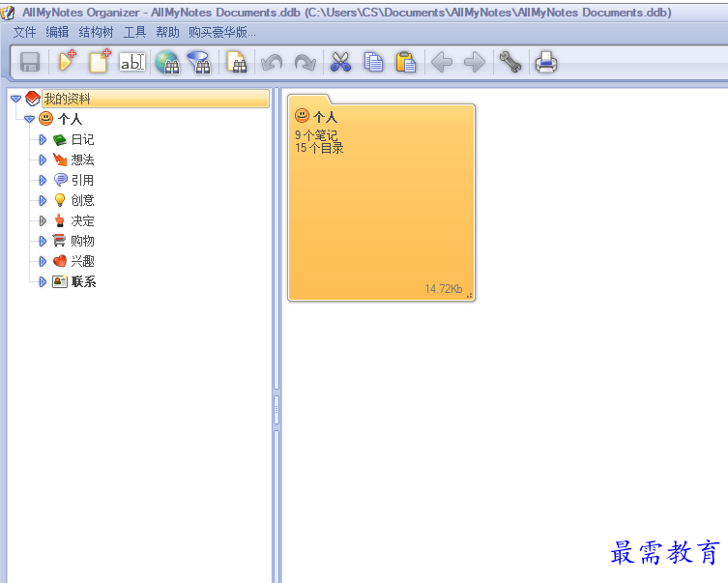Open the 工具 menu

[134, 32]
